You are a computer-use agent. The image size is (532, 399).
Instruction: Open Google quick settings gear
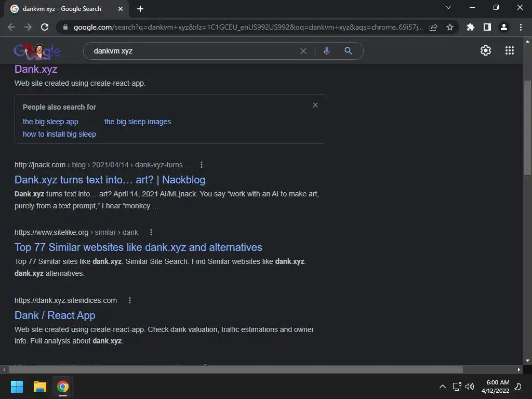486,50
